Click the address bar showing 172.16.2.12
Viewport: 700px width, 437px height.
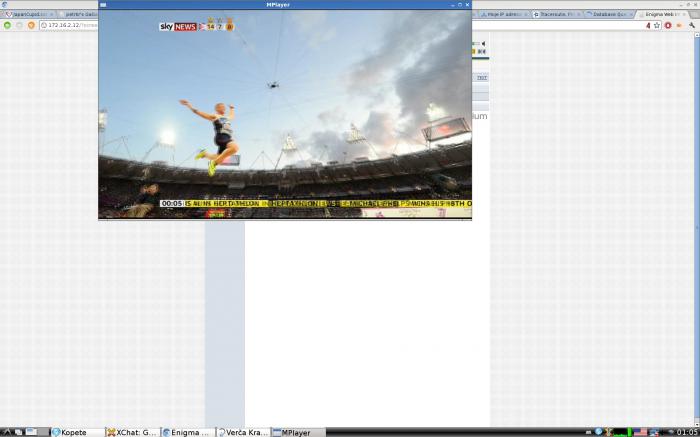[x=69, y=25]
